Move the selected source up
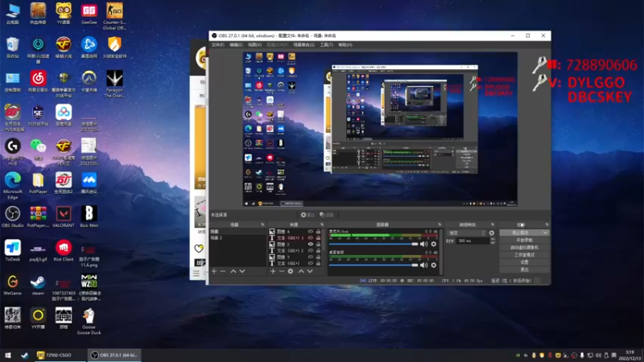 click(x=301, y=271)
